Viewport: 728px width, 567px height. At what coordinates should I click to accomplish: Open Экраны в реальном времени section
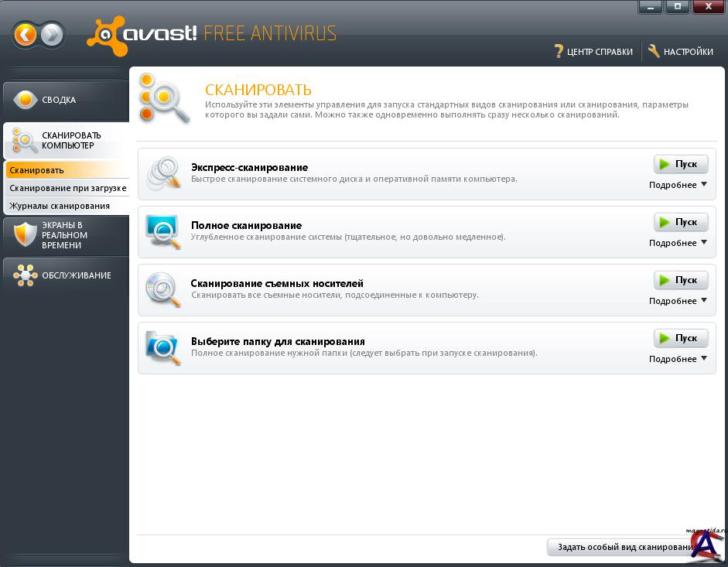(65, 235)
